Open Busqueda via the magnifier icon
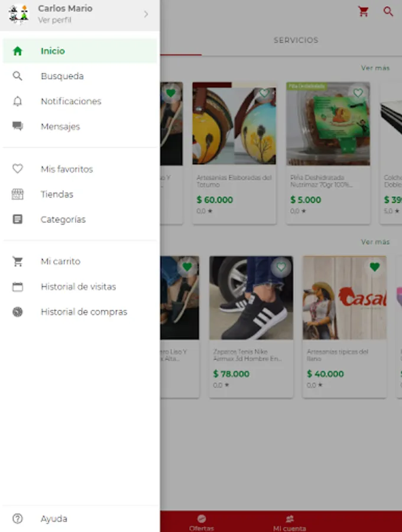 [18, 76]
